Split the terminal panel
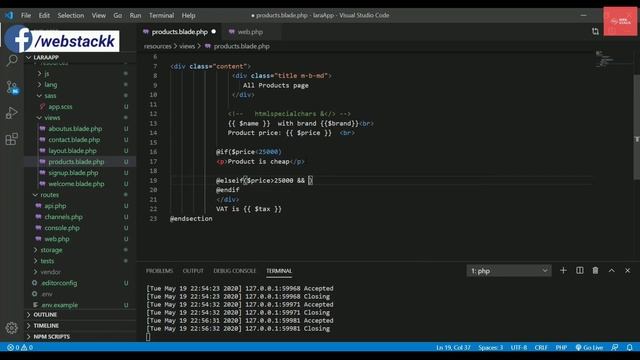 (x=580, y=270)
